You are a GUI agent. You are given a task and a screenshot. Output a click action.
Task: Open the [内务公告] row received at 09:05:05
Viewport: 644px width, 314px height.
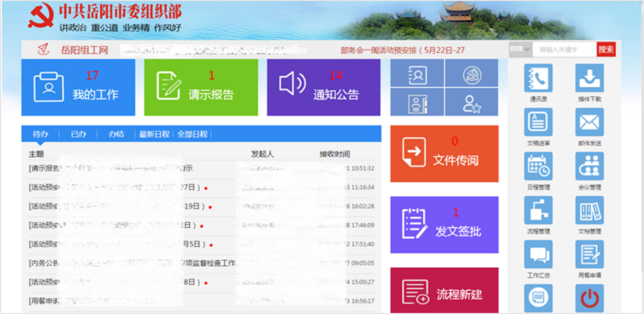coord(201,263)
